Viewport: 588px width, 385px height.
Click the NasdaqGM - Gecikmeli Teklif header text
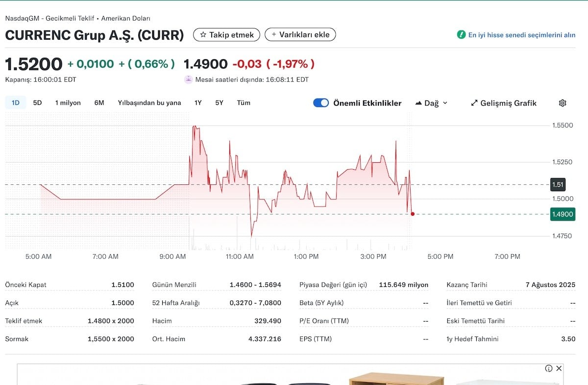click(x=77, y=18)
